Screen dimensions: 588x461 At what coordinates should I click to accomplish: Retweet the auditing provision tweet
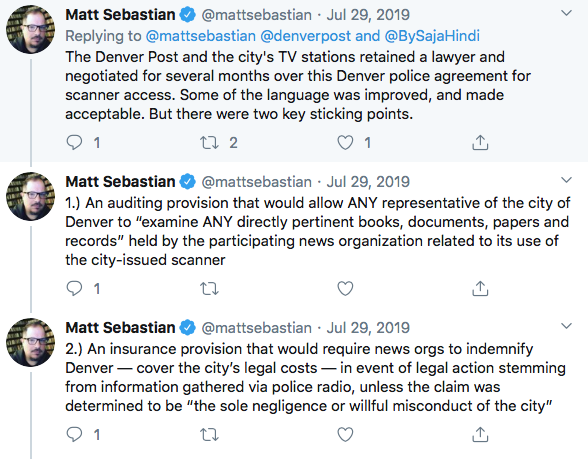209,288
